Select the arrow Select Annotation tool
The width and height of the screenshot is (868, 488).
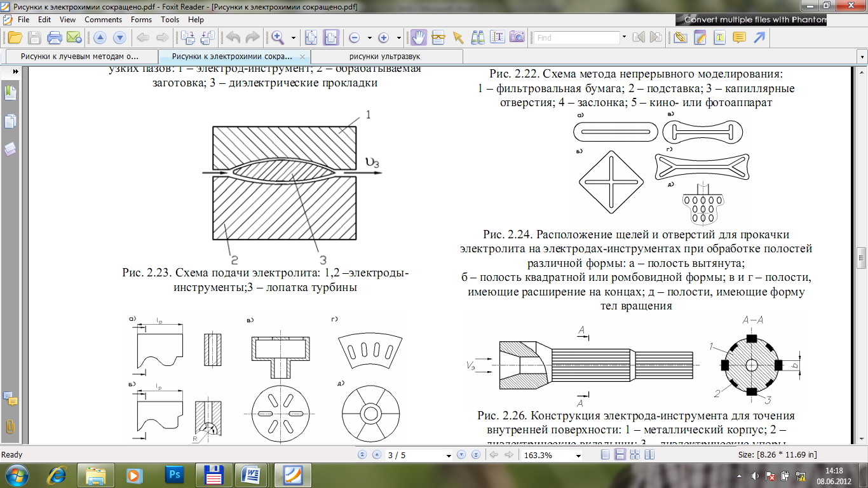(x=458, y=37)
